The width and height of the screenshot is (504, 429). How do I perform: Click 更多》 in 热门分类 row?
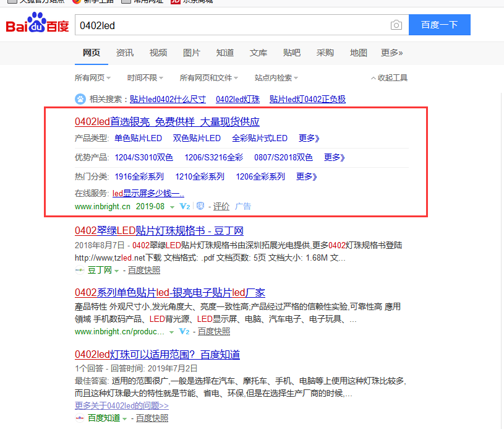click(x=306, y=176)
